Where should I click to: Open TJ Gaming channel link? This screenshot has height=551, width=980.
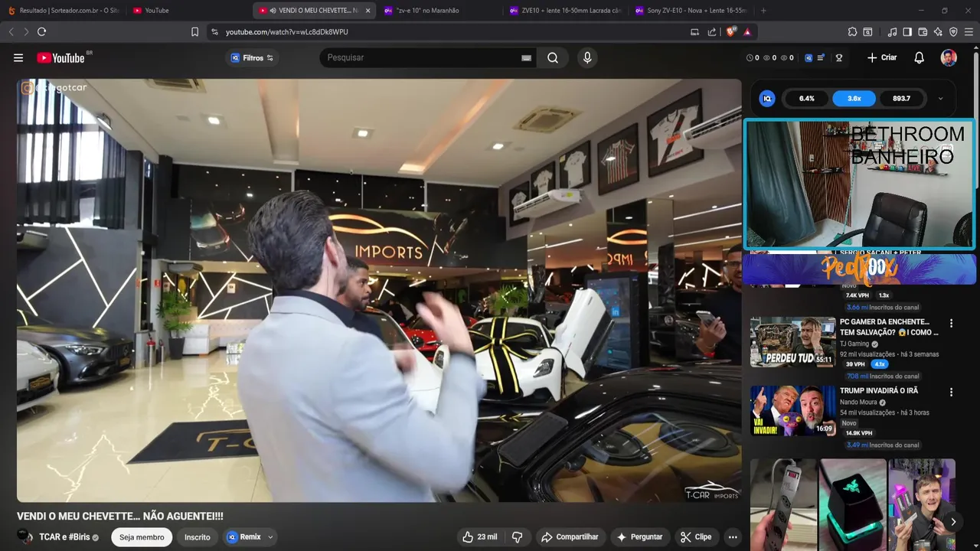[x=854, y=344]
